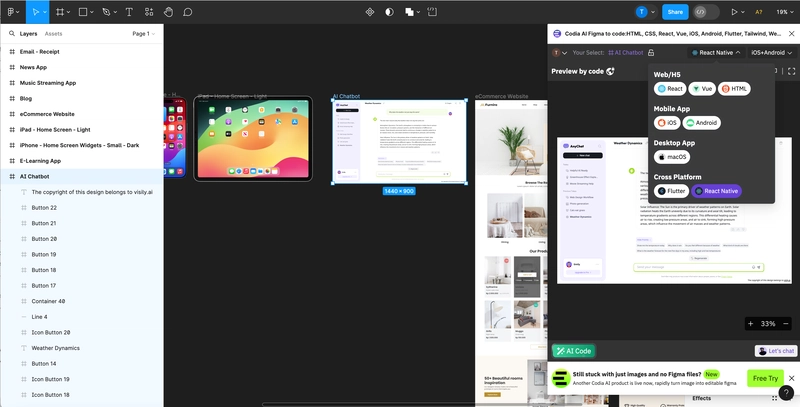Click the AI Code button
The width and height of the screenshot is (800, 407).
point(574,351)
